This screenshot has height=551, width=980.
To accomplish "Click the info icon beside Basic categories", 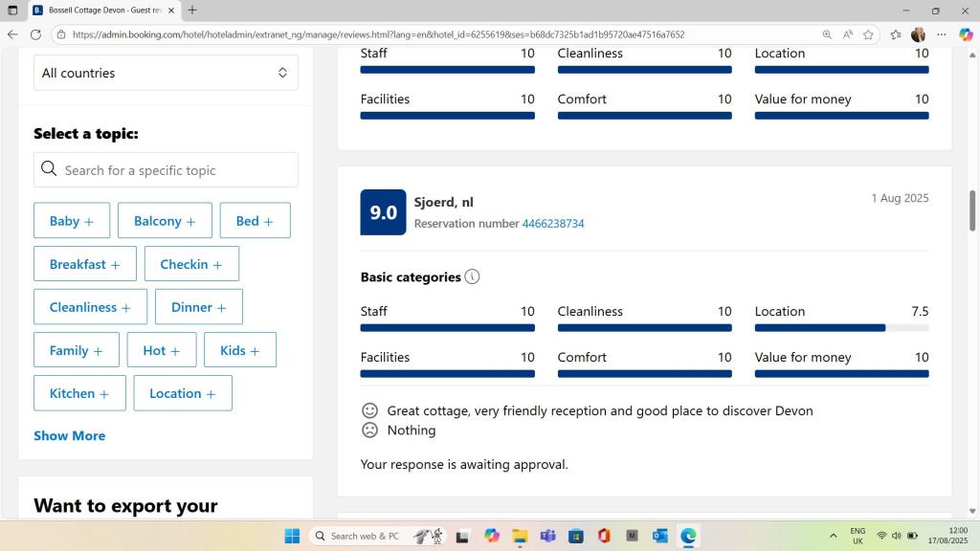I will (472, 277).
